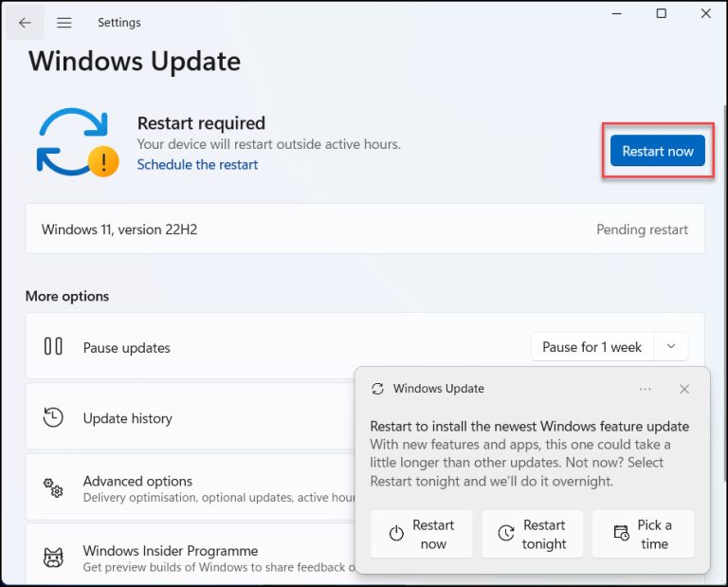Click the Windows Update page title

pyautogui.click(x=135, y=62)
